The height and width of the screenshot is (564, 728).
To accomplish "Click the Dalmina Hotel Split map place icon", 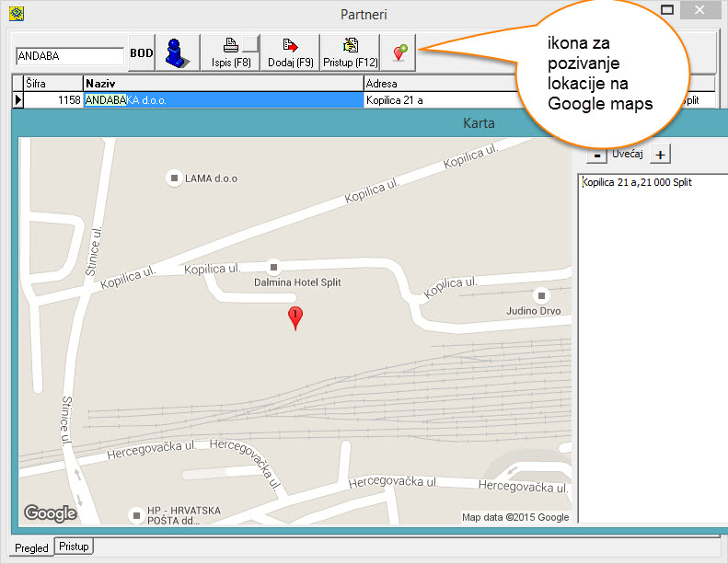I will (274, 267).
